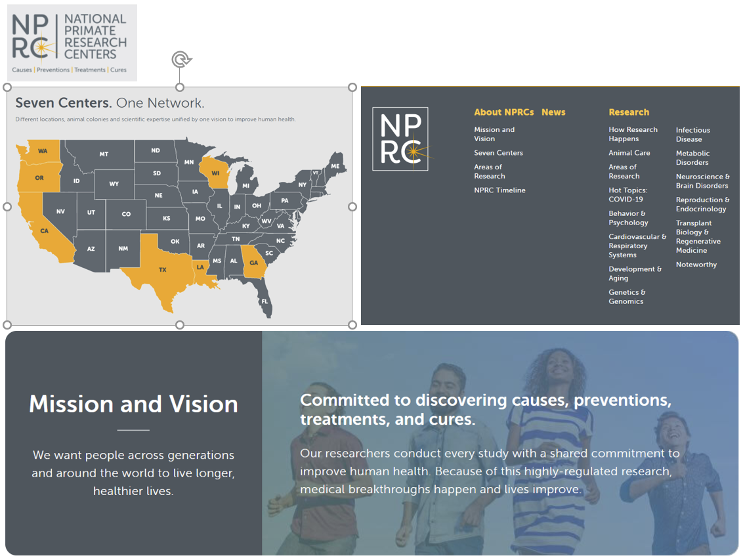Open the Behavior & Psychology link

click(x=628, y=218)
